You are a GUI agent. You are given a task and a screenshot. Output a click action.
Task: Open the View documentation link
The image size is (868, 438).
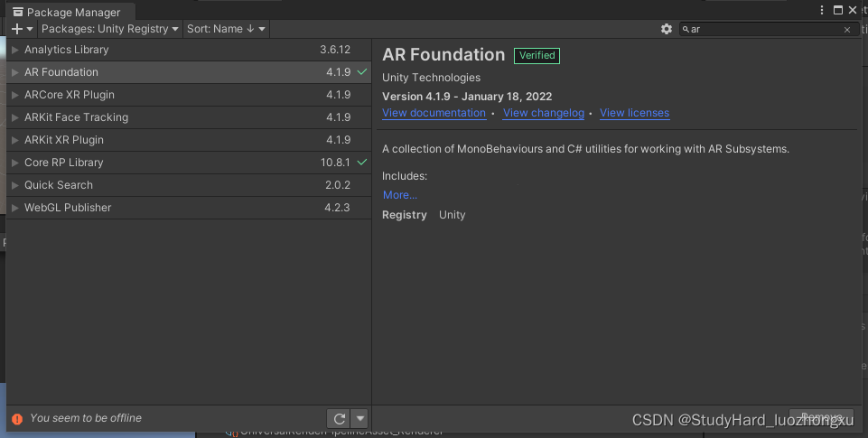pos(434,113)
